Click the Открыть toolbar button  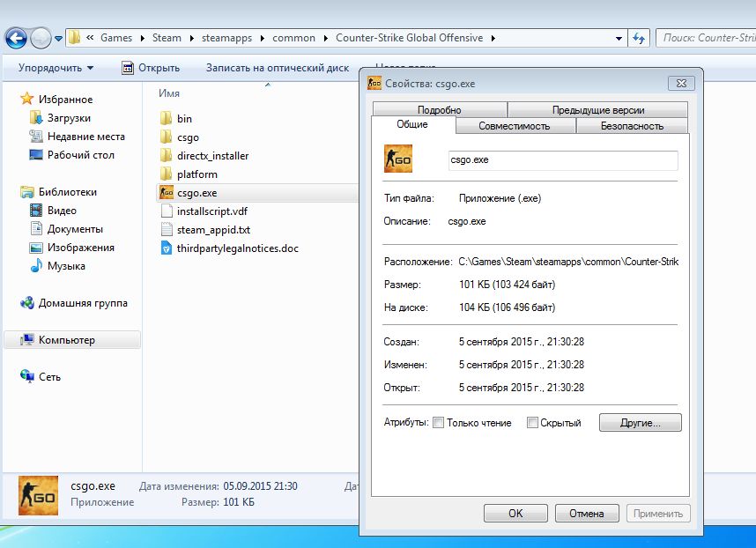(x=151, y=68)
